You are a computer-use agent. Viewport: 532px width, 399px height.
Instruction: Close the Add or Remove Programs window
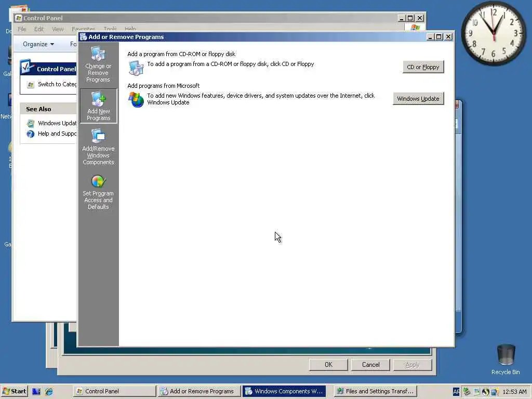pos(448,37)
